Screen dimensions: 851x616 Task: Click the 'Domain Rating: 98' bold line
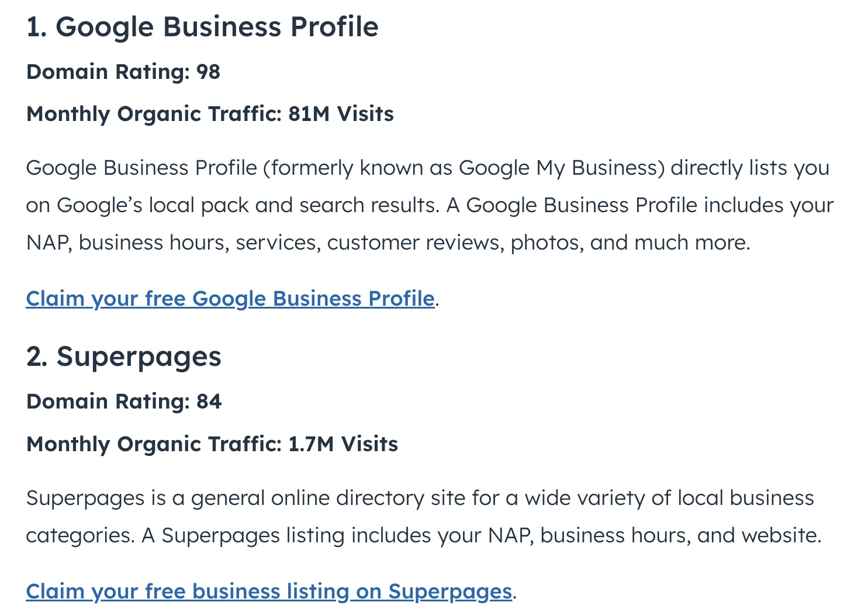(x=123, y=72)
